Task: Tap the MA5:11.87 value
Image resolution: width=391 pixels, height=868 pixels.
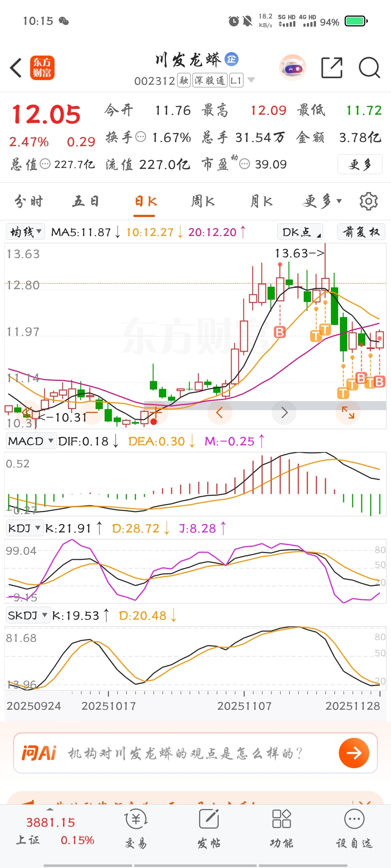Action: 81,232
